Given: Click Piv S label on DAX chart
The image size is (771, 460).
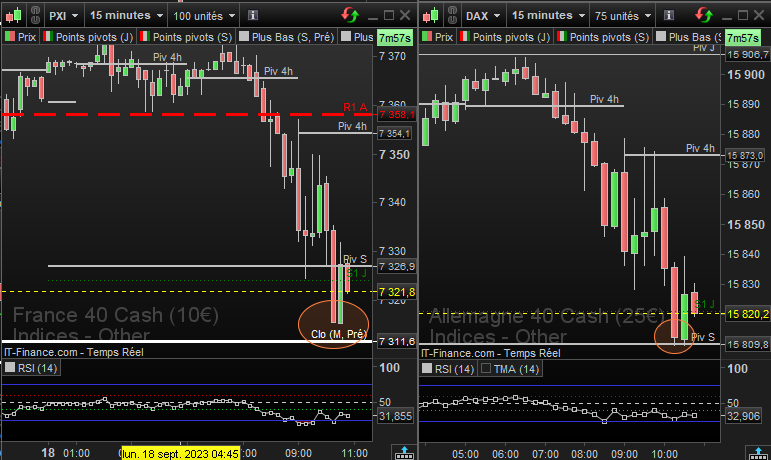Looking at the screenshot, I should click(x=703, y=337).
